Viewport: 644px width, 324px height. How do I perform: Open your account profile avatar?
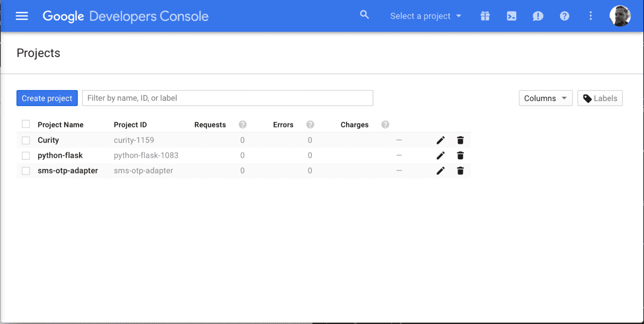tap(620, 16)
